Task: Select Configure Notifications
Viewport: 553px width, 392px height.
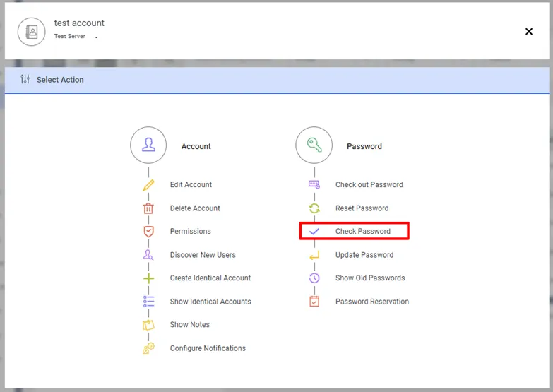Action: click(208, 348)
